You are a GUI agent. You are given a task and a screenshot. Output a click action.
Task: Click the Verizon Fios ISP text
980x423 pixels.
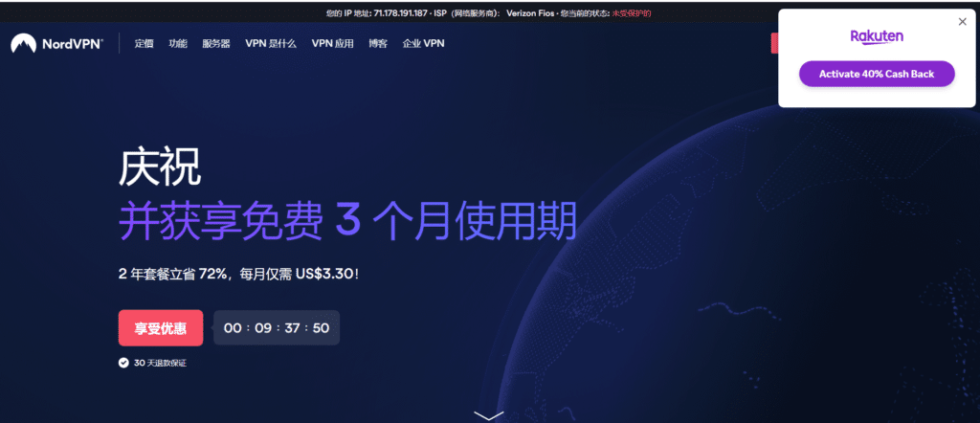click(x=529, y=13)
